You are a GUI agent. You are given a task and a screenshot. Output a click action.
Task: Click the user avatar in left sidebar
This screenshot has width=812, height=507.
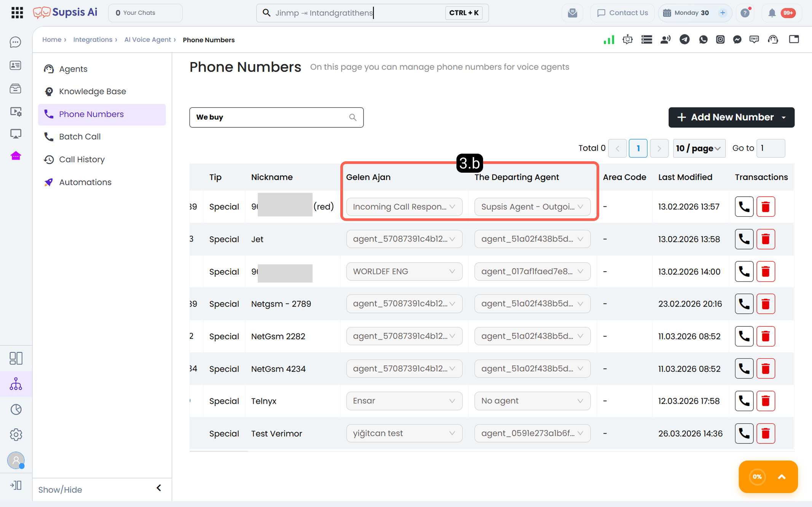pos(16,461)
